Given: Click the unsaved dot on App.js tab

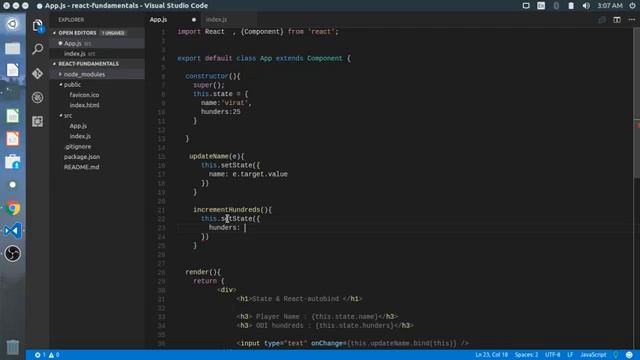Looking at the screenshot, I should (194, 20).
